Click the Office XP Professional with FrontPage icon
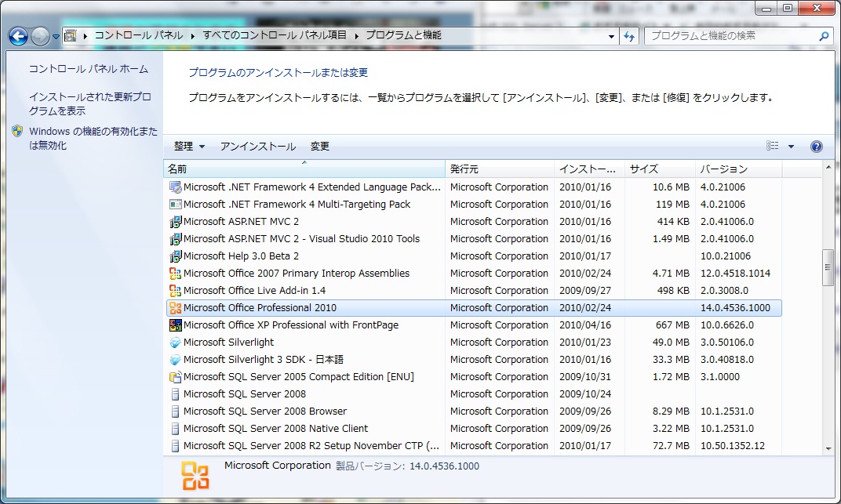The image size is (841, 504). (176, 325)
